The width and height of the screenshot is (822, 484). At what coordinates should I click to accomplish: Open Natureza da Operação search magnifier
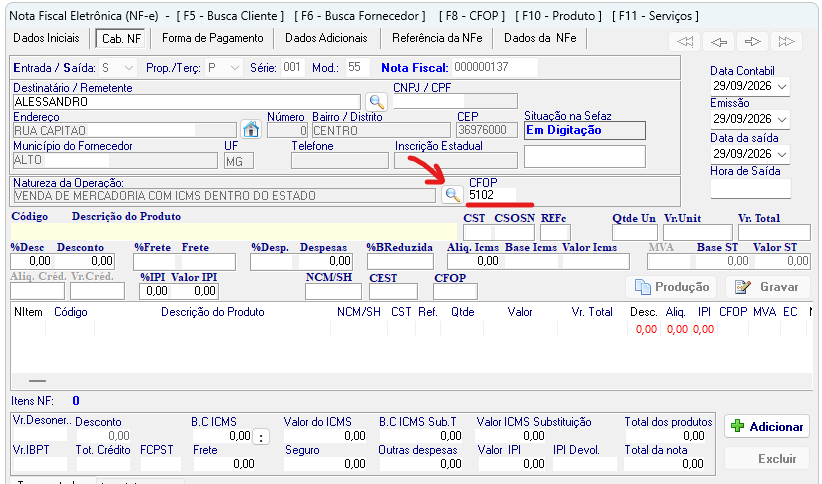[452, 195]
